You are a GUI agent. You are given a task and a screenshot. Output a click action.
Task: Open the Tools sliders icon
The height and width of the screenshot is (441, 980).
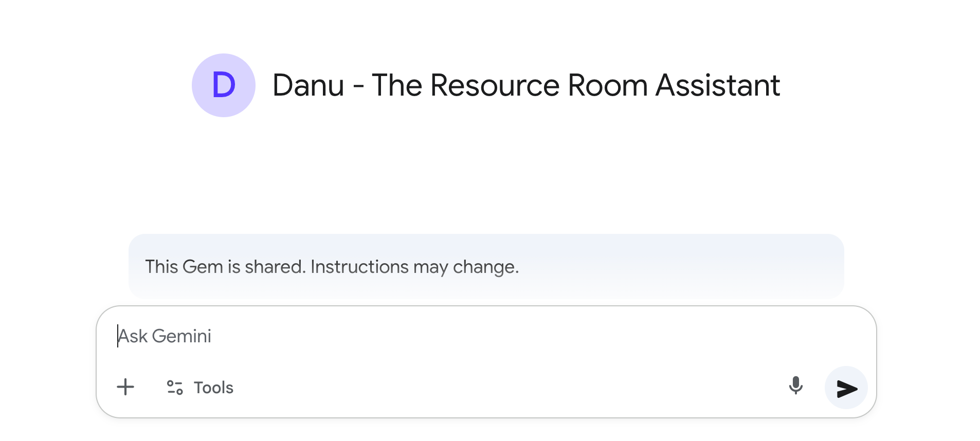click(175, 388)
